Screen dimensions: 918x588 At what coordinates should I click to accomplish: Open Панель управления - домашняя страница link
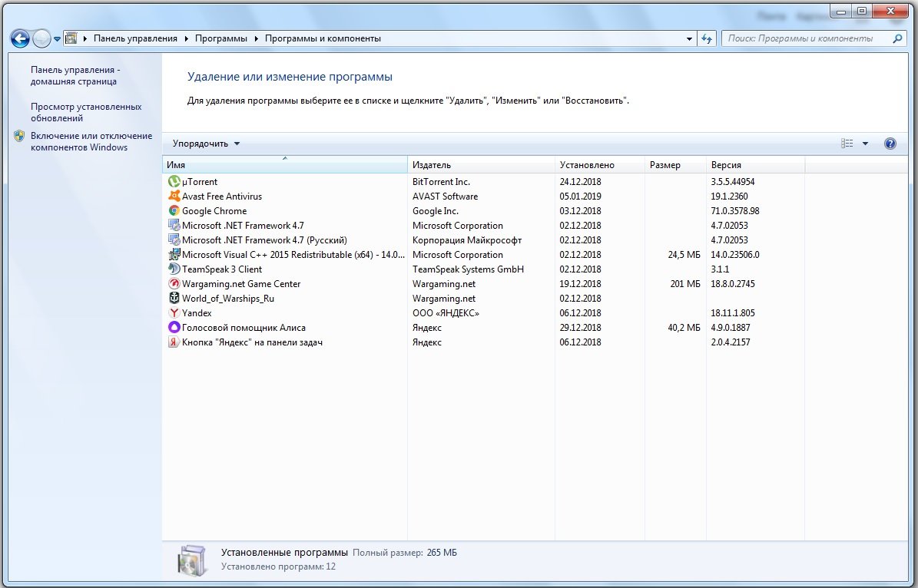[x=75, y=75]
